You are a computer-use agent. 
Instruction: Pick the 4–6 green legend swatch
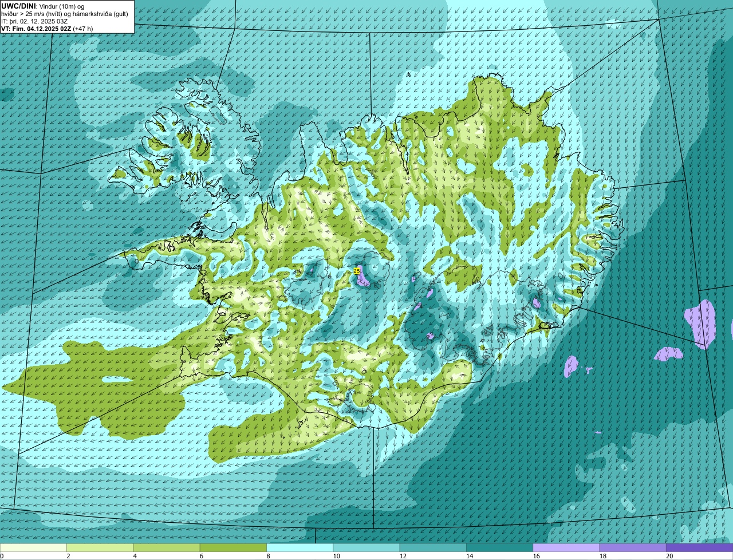pos(167,547)
